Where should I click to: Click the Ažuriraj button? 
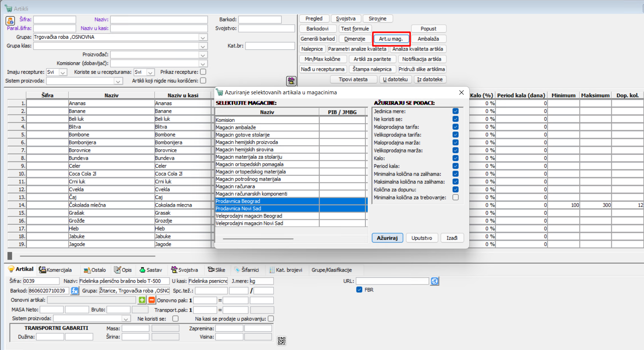click(x=387, y=238)
